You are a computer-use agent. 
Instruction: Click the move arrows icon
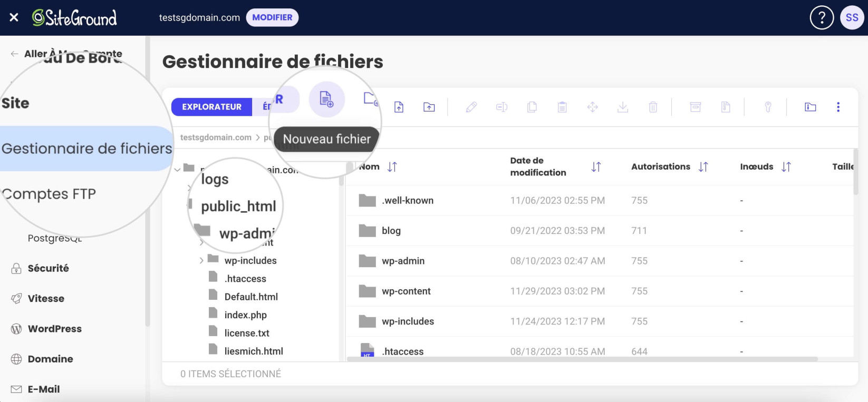593,107
